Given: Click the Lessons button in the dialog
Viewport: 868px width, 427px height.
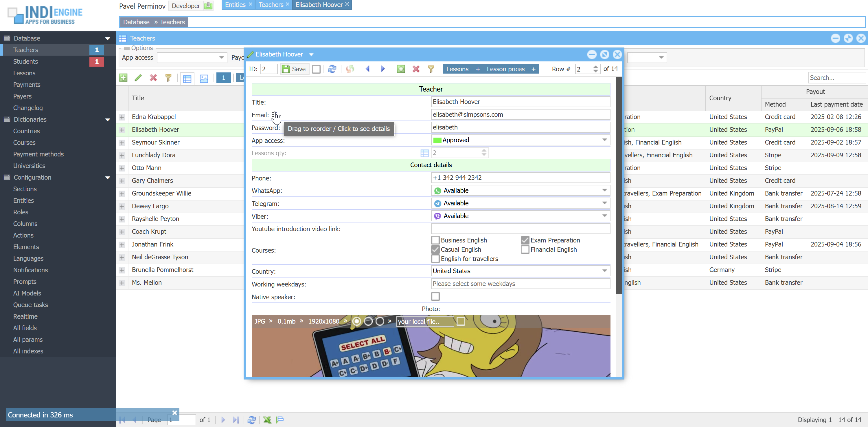Looking at the screenshot, I should 457,69.
